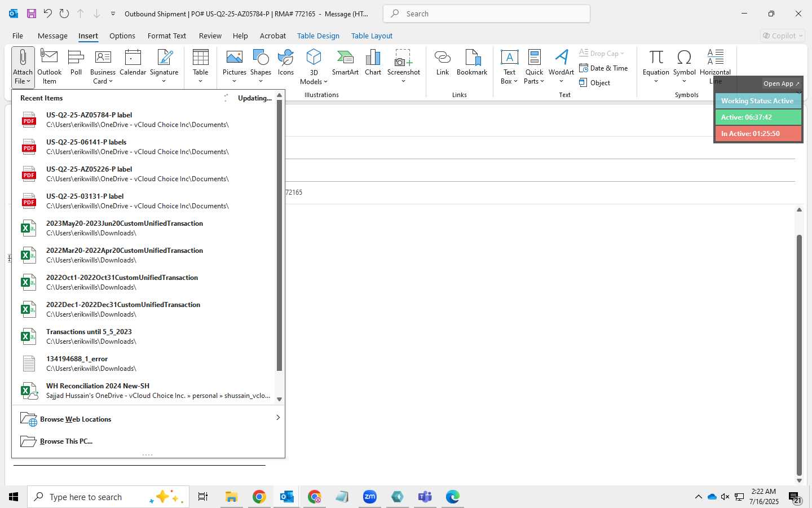Open the Text Box dropdown
Image resolution: width=812 pixels, height=508 pixels.
tap(509, 67)
